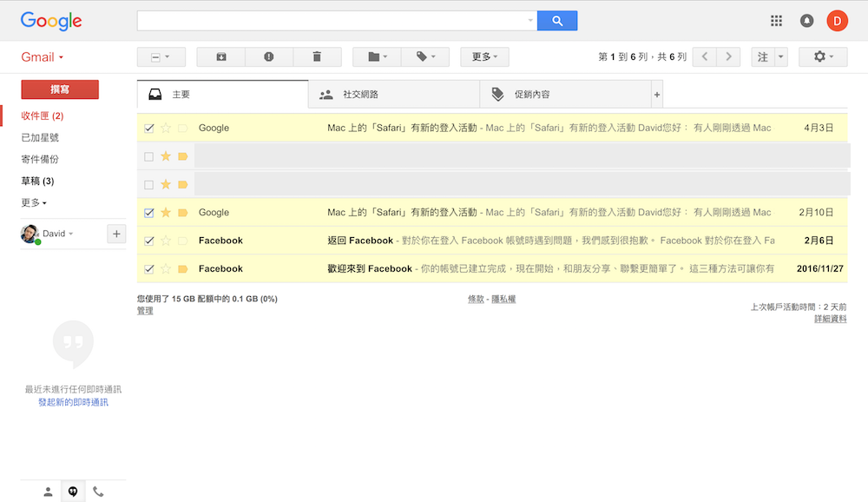This screenshot has width=868, height=502.
Task: Click the archive icon in toolbar
Action: (x=221, y=57)
